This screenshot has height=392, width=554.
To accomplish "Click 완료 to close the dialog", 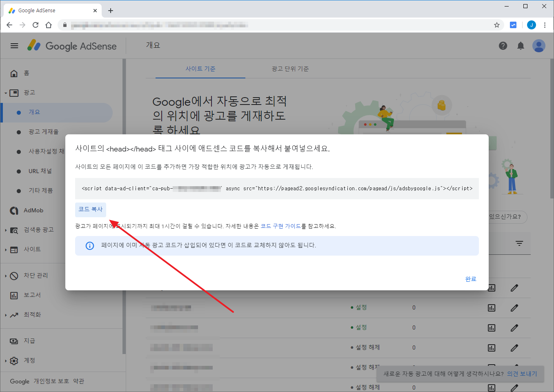I will point(471,279).
